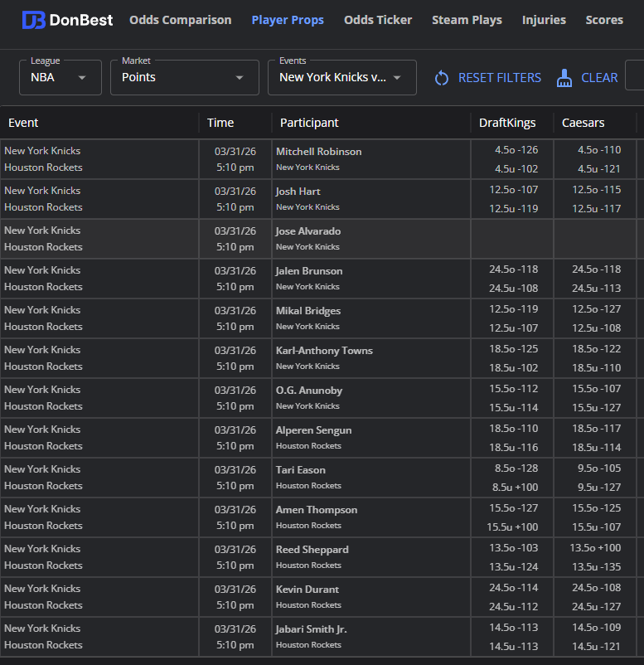
Task: Sort by the Event column header
Action: [x=23, y=123]
